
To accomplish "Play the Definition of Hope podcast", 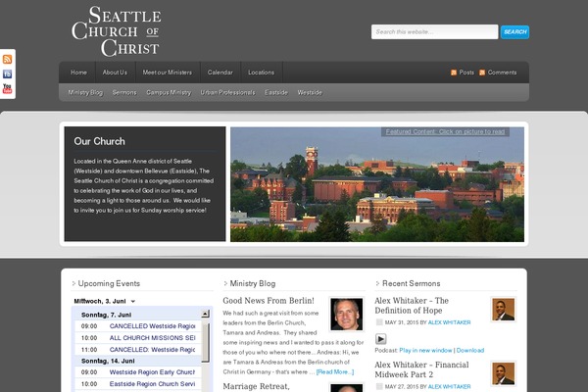I will [x=380, y=339].
